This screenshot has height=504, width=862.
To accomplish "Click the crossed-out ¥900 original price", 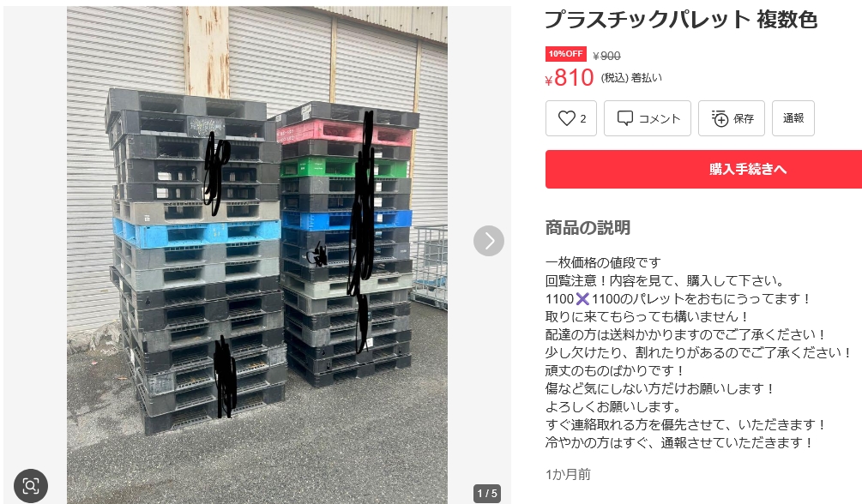I will [607, 56].
